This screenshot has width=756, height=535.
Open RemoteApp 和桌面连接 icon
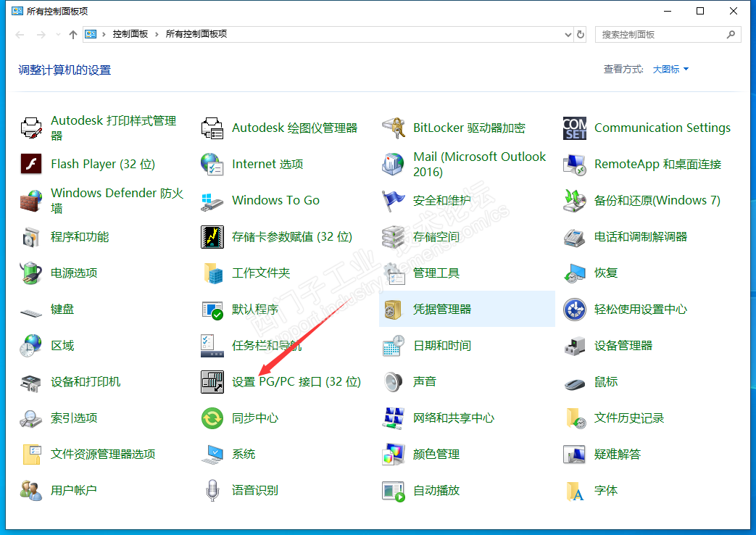coord(575,164)
